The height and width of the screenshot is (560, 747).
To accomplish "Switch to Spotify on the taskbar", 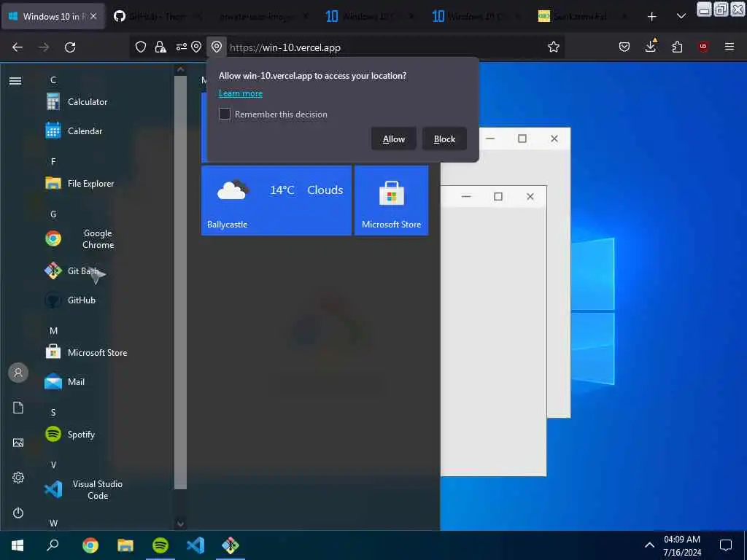I will (160, 545).
